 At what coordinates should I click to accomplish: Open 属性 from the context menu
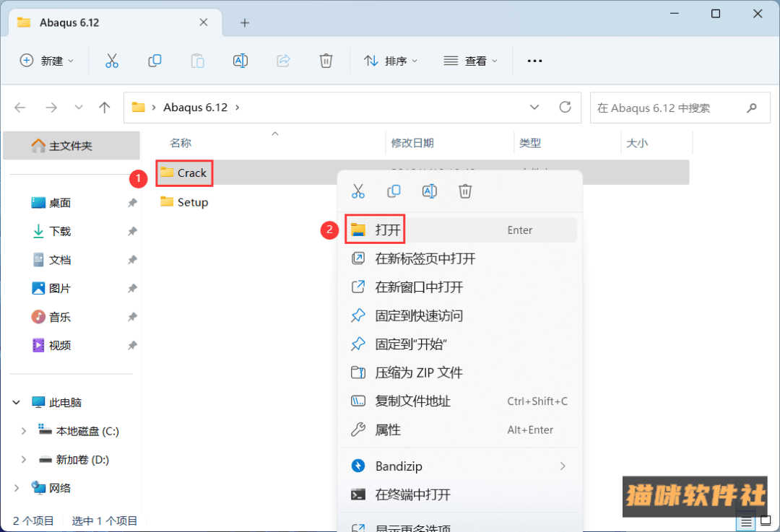pos(460,429)
